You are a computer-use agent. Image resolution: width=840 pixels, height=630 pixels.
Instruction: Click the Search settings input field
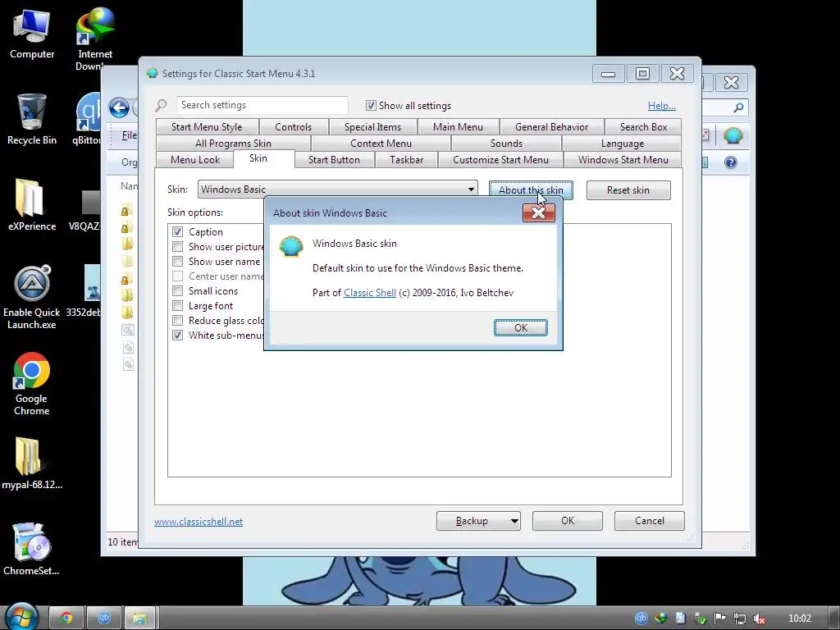[x=262, y=105]
